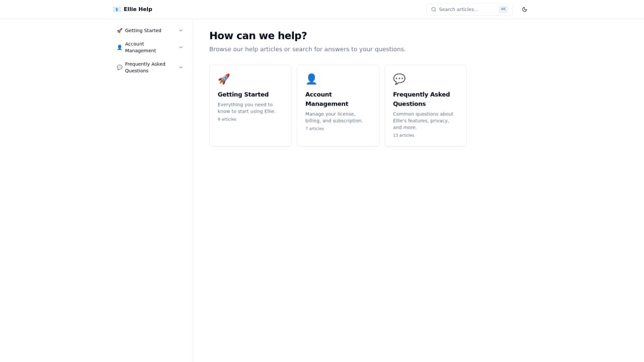This screenshot has width=644, height=362.
Task: Click the rocket icon on Getting Started card
Action: point(224,79)
